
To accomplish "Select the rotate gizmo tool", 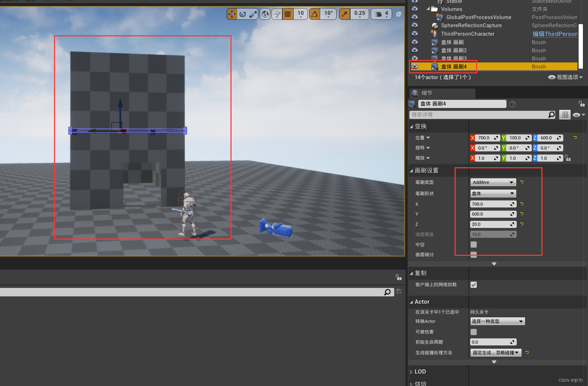I will 242,14.
